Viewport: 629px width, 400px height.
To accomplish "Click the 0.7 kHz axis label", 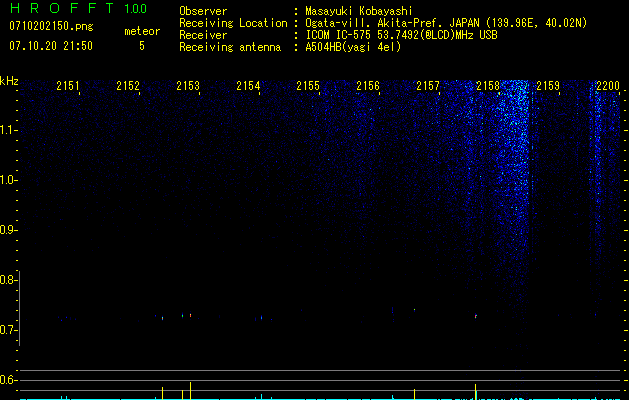I will coord(8,330).
